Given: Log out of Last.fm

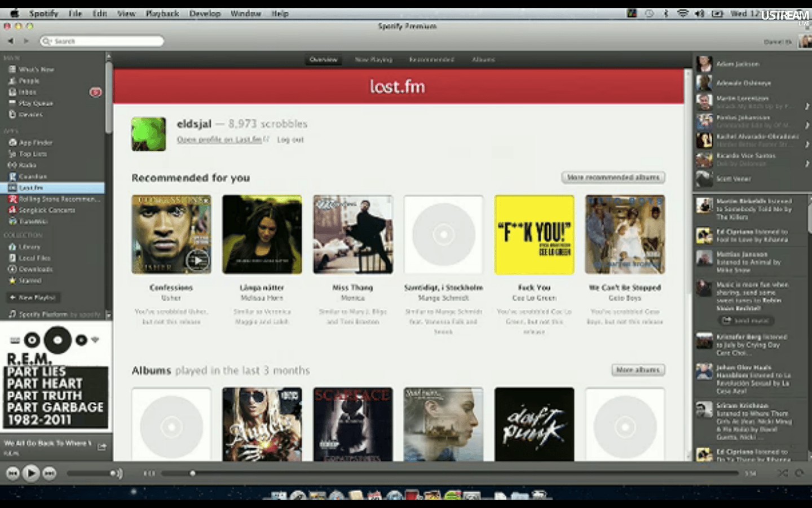Looking at the screenshot, I should [290, 139].
